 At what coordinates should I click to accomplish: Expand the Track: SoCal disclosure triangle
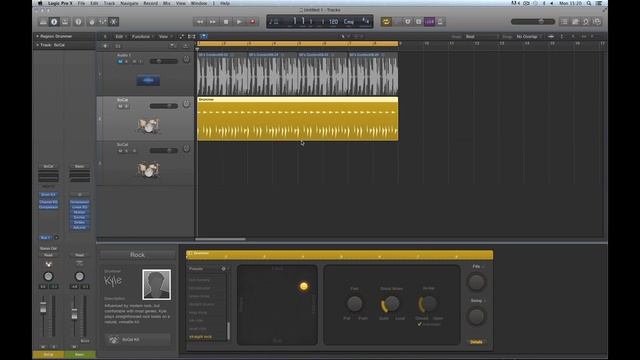click(38, 45)
